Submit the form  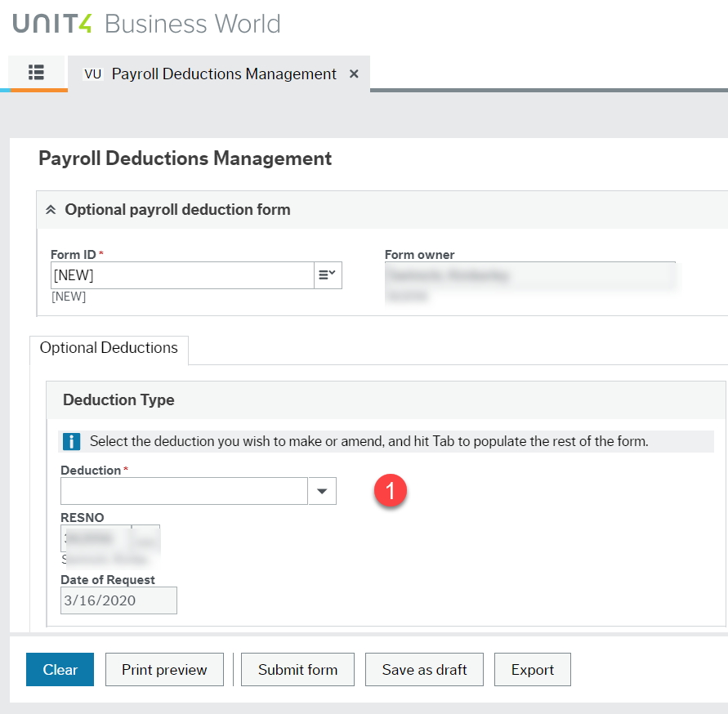coord(297,669)
